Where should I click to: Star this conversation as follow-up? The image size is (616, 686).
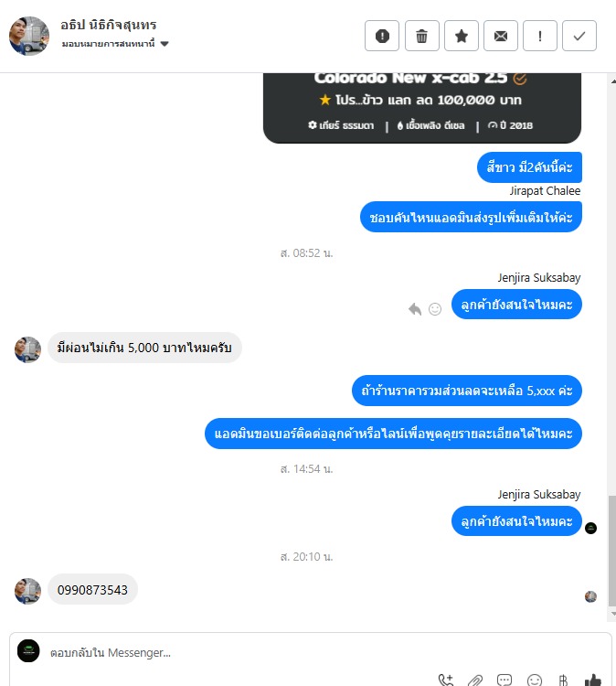coord(462,36)
